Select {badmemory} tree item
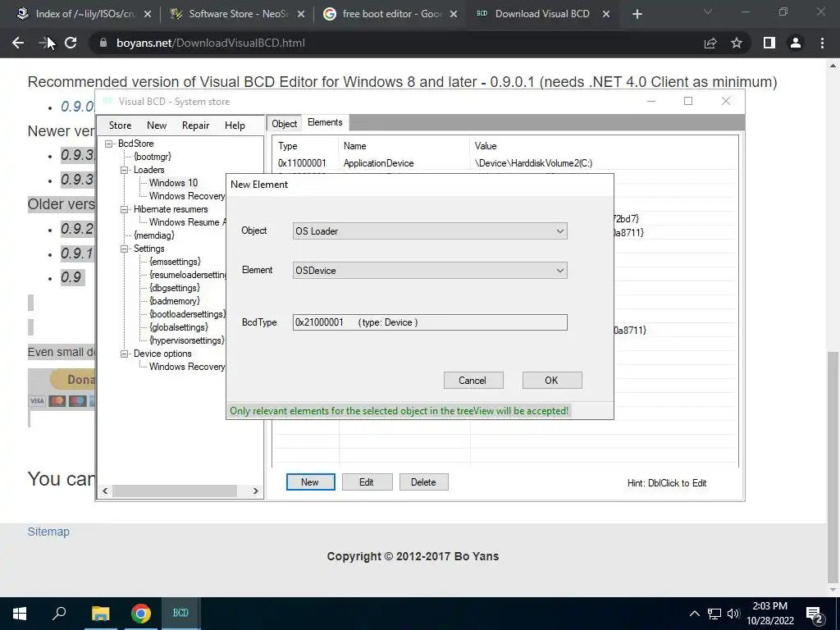Image resolution: width=840 pixels, height=630 pixels. 175,301
